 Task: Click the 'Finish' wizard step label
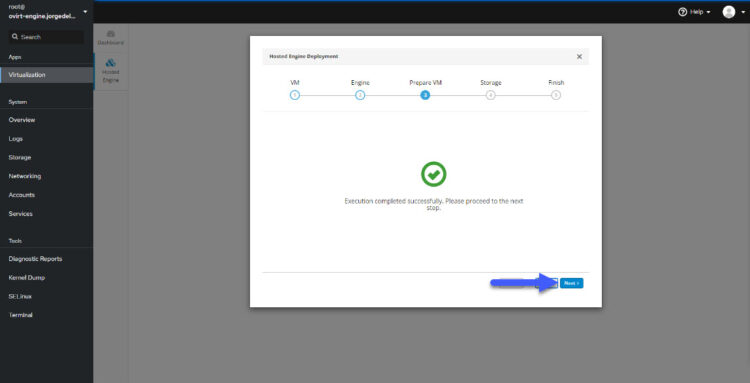pyautogui.click(x=556, y=83)
